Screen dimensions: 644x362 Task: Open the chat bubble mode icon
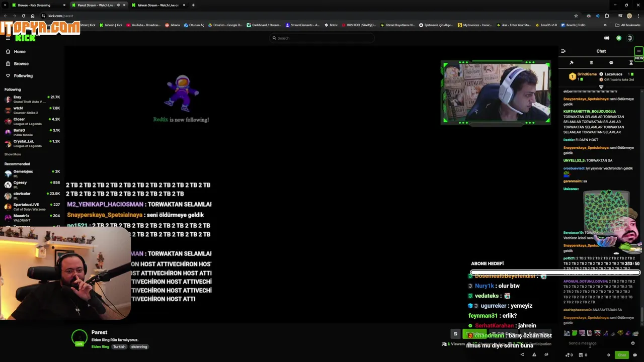coord(611,63)
